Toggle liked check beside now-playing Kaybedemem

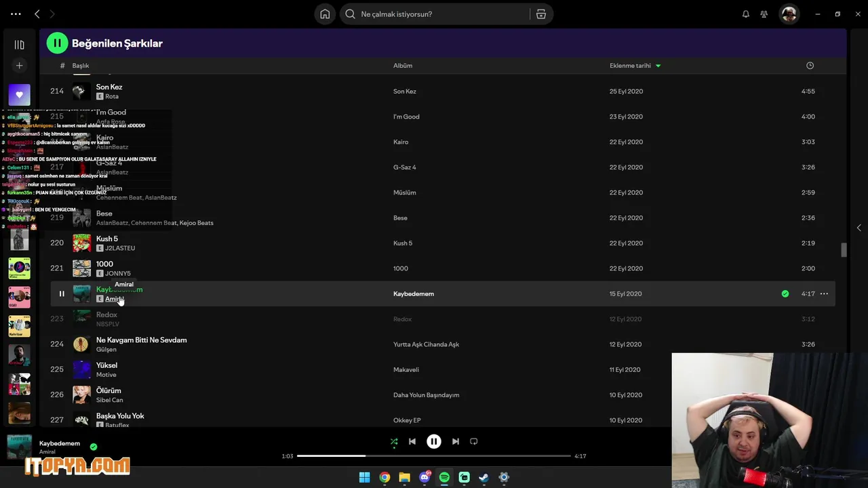(x=94, y=447)
